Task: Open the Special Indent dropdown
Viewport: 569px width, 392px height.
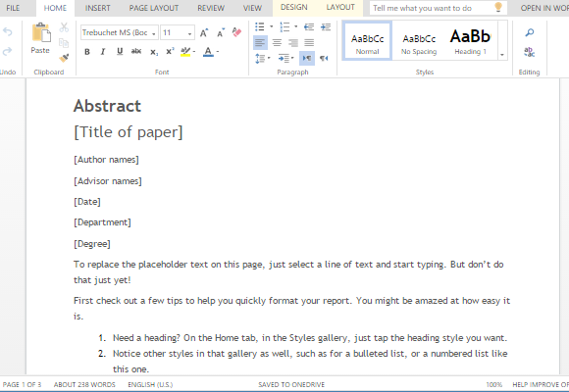Action: pyautogui.click(x=285, y=59)
